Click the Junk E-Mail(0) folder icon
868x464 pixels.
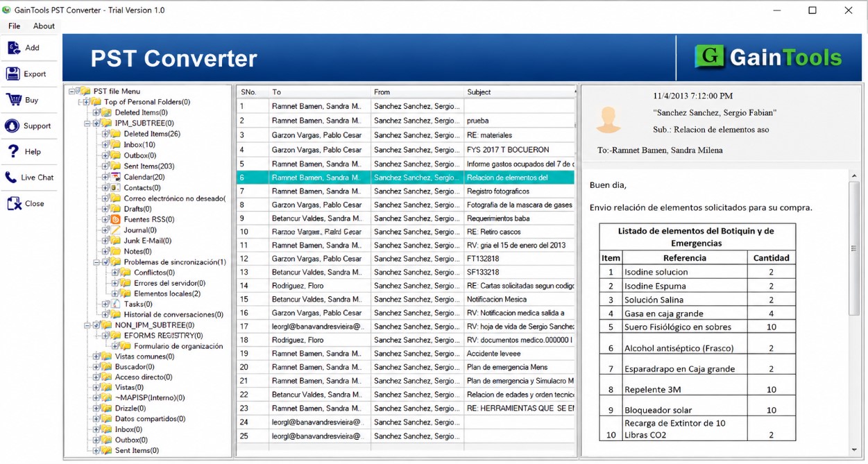[116, 241]
